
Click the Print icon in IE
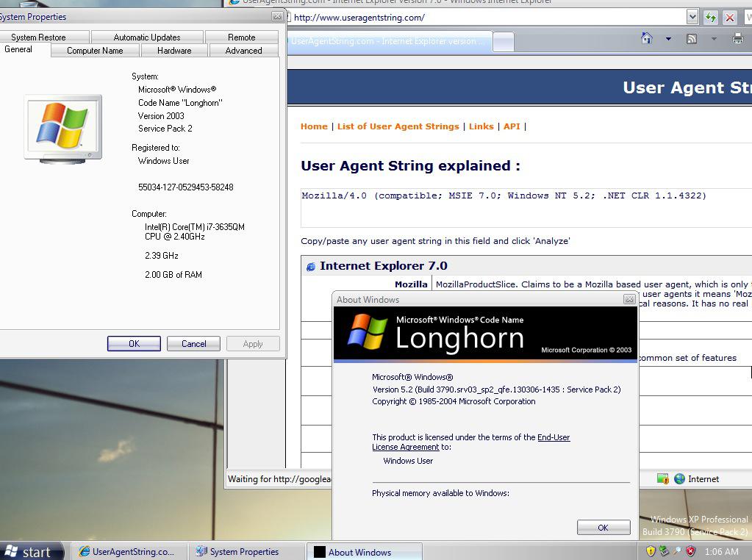(738, 39)
